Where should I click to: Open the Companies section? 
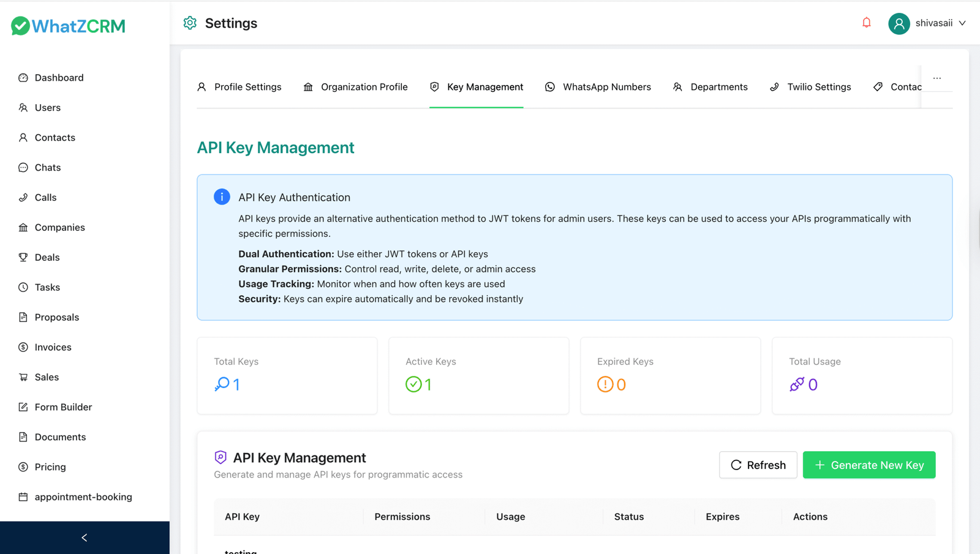coord(59,227)
